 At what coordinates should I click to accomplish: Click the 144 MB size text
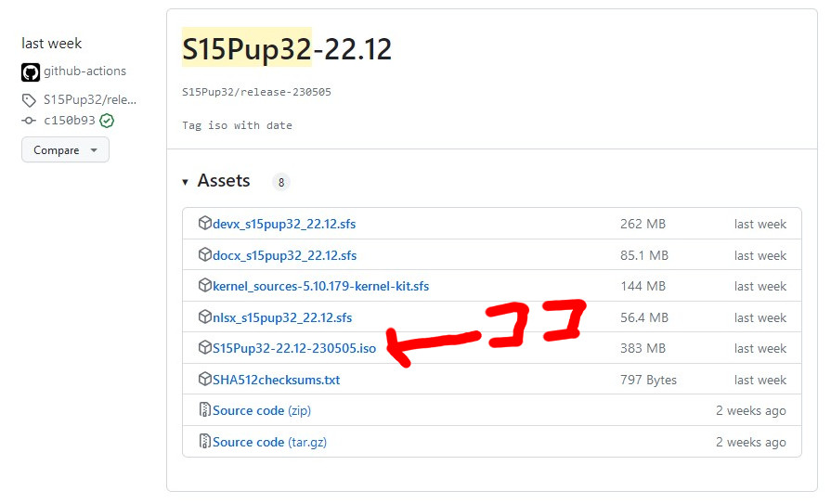tap(643, 286)
